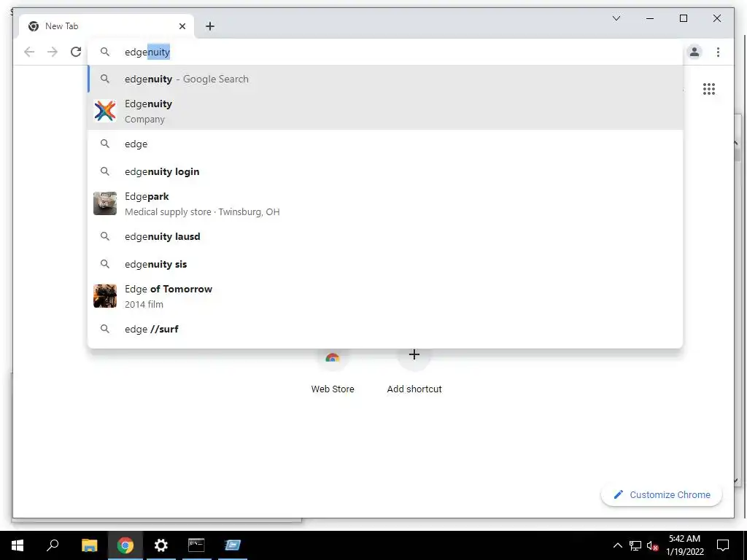Screen dimensions: 747x560
Task: Click the Edgepark store thumbnail
Action: point(105,203)
